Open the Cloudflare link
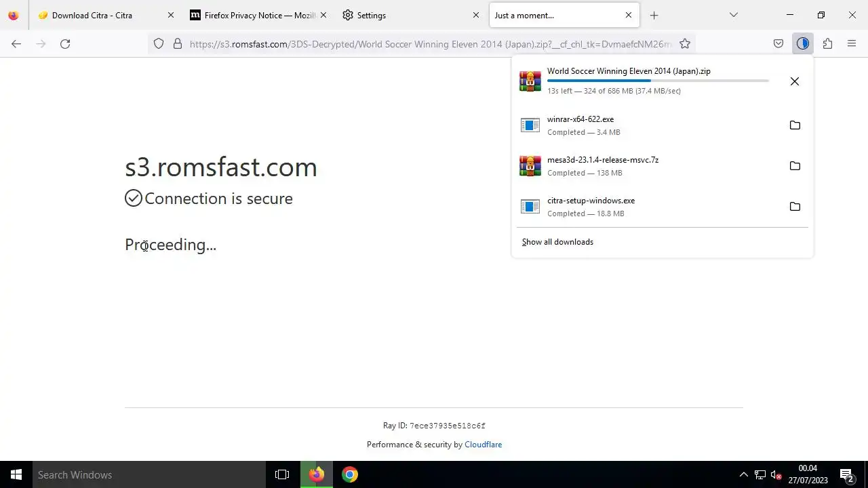868x488 pixels. point(484,445)
